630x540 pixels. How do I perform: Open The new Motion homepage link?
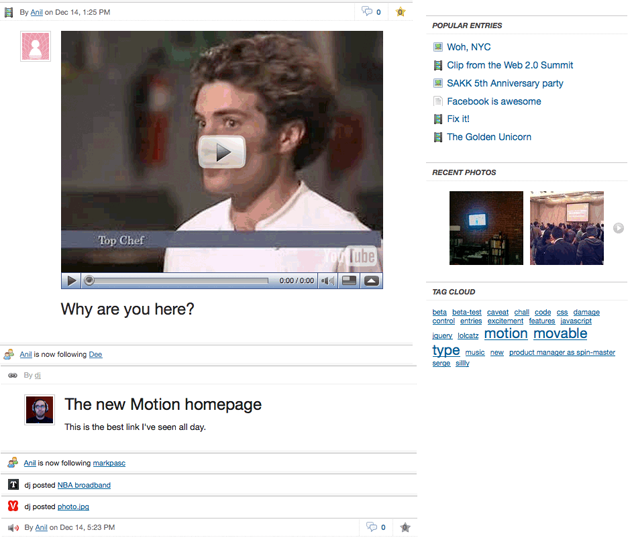point(163,404)
